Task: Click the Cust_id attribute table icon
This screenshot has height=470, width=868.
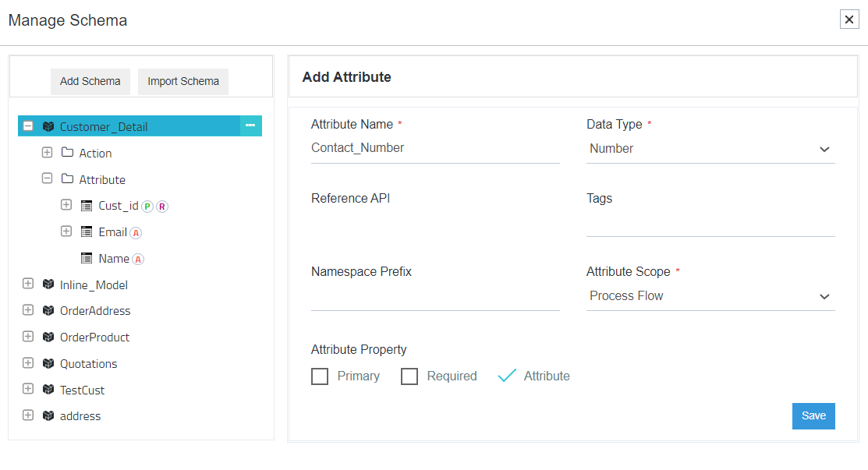Action: tap(87, 206)
